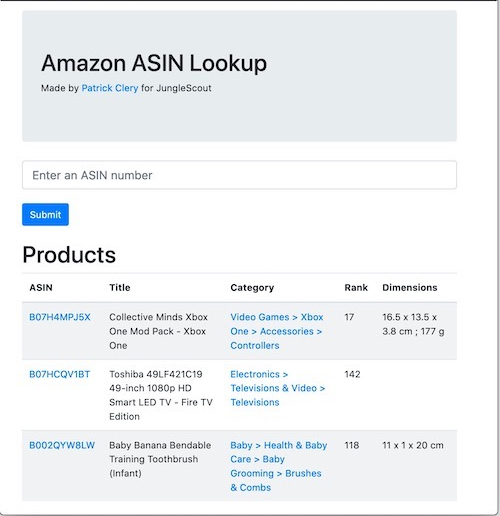Click the Amazon ASIN Lookup heading
Viewport: 500px width, 516px height.
coord(154,63)
